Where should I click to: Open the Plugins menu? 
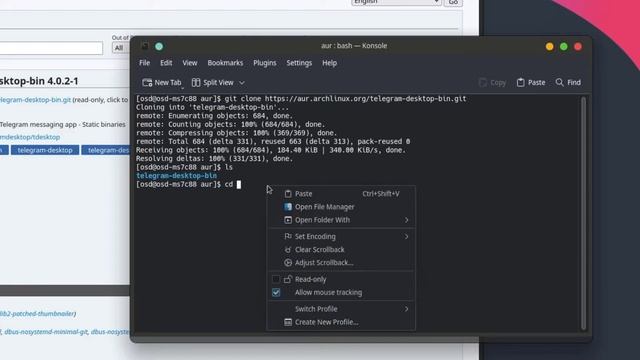(x=264, y=63)
